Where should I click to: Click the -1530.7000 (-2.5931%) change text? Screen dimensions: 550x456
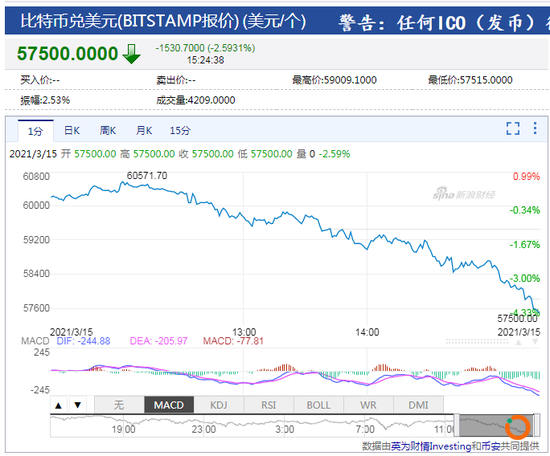coord(205,48)
